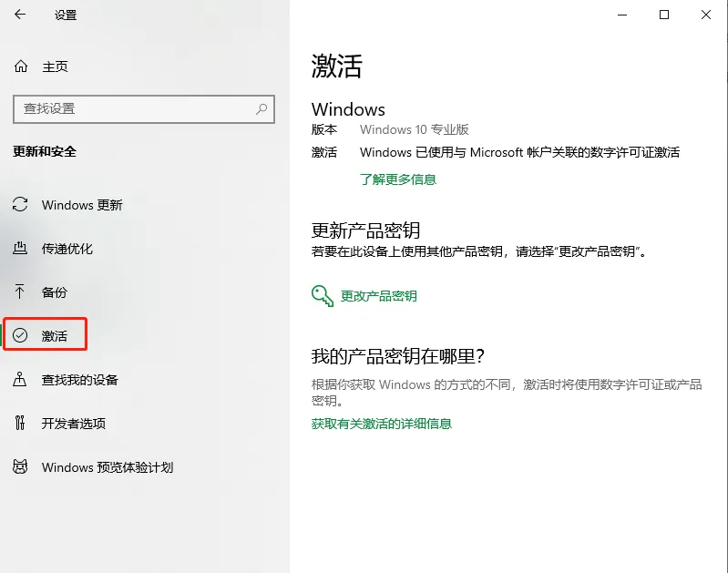
Task: Click the 更新和安全 heading
Action: [45, 151]
